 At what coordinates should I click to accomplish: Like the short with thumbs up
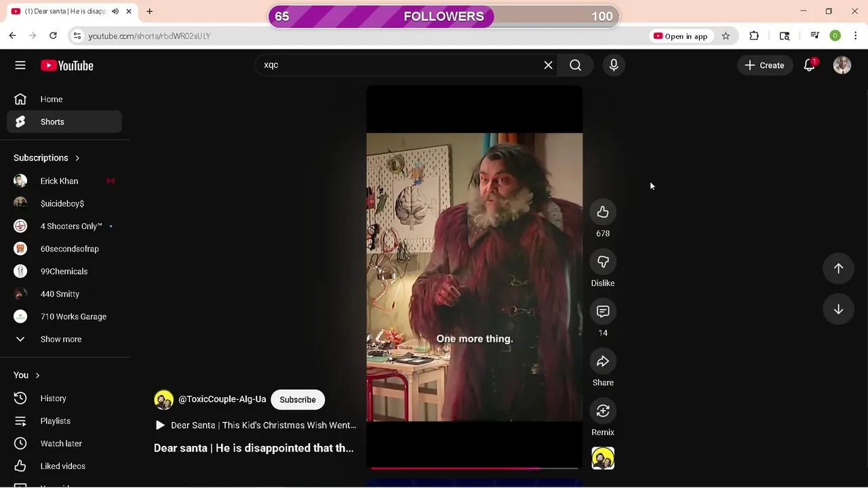[603, 212]
